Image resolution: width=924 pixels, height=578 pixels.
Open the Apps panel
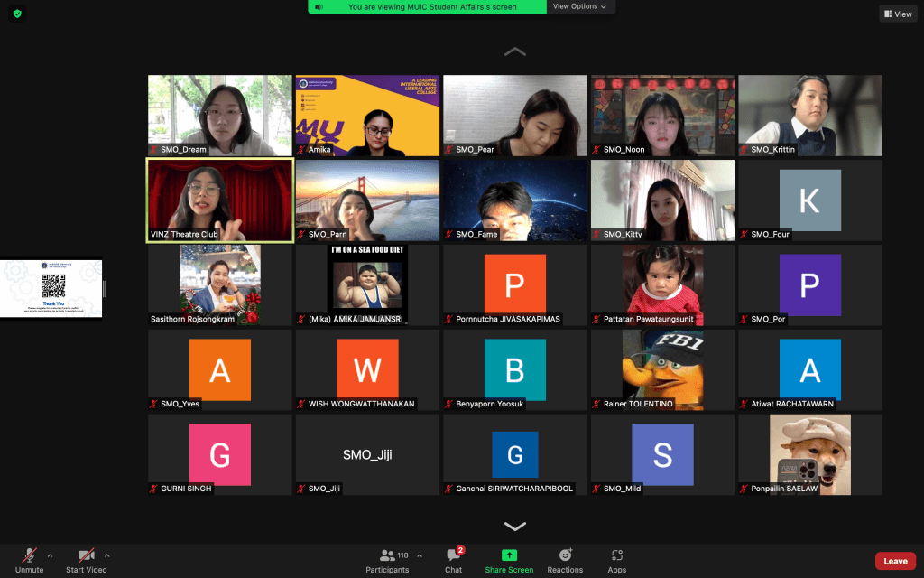pyautogui.click(x=617, y=555)
